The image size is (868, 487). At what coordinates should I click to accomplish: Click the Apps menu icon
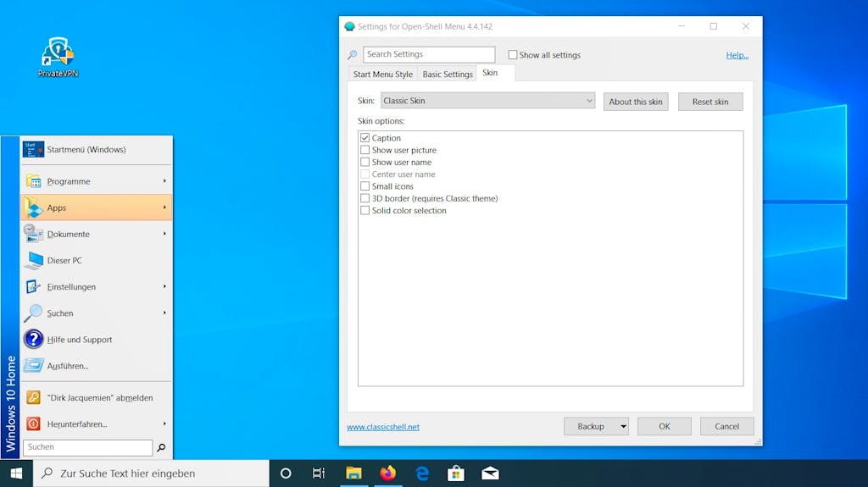pos(33,208)
